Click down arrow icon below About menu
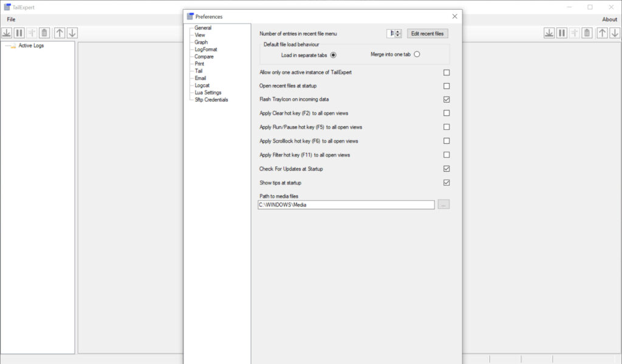 click(615, 33)
